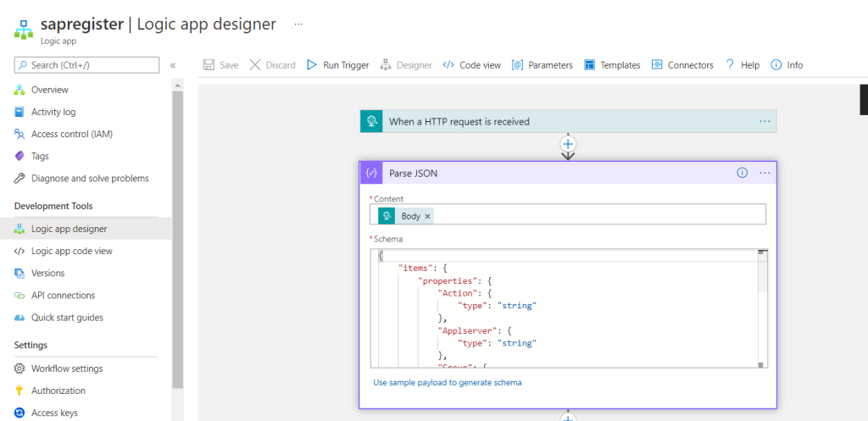Viewport: 868px width, 421px height.
Task: Click the HTTP request trigger icon
Action: (371, 121)
